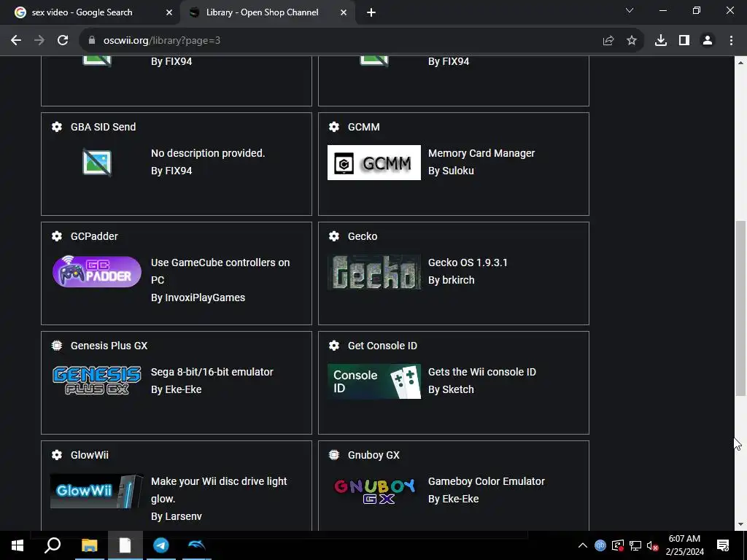Open the profile account menu
The width and height of the screenshot is (747, 560).
(x=708, y=41)
